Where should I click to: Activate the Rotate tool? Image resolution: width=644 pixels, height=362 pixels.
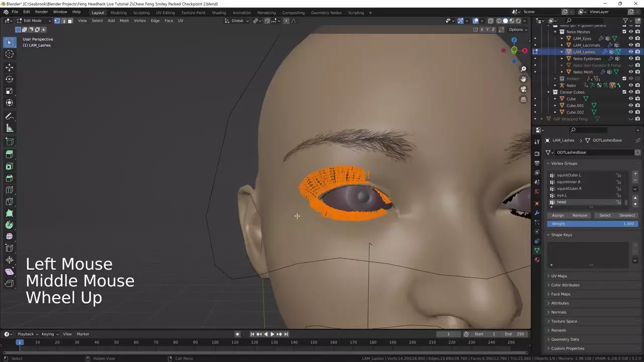(9, 79)
